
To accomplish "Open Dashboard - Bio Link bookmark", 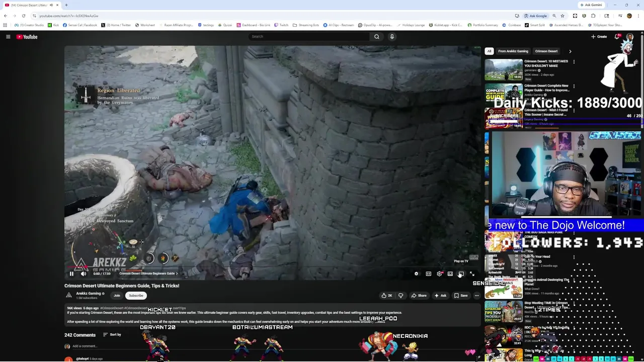I will point(253,25).
